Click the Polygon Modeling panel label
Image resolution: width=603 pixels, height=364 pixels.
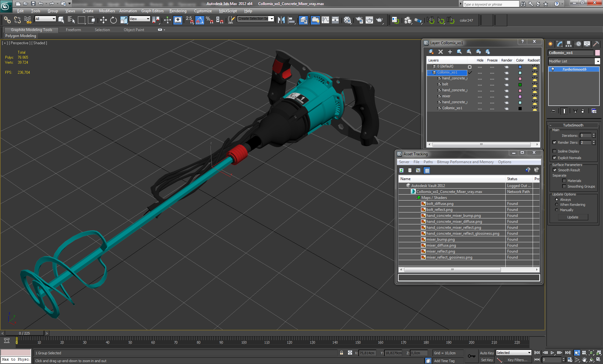click(x=21, y=36)
